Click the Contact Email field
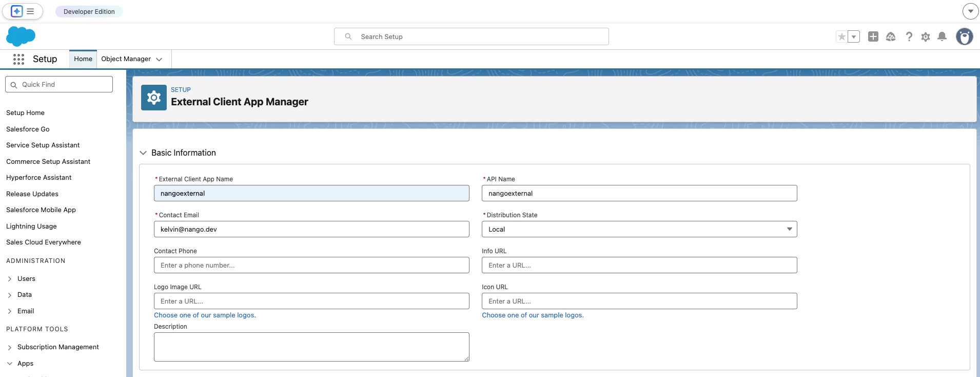The width and height of the screenshot is (980, 377). click(311, 229)
